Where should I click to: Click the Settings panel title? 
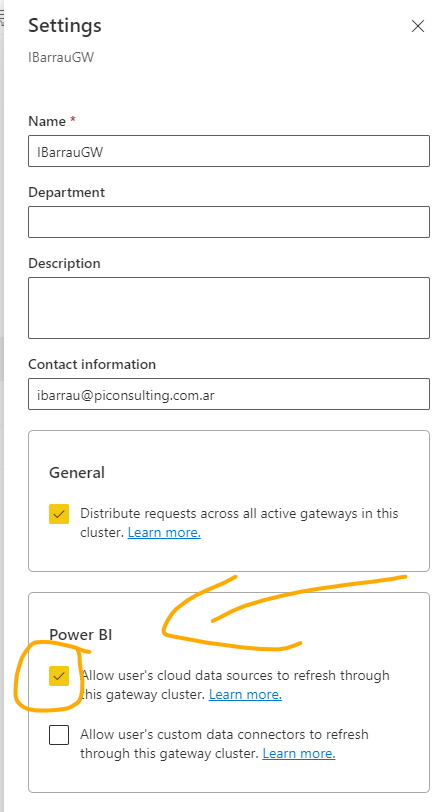coord(65,25)
